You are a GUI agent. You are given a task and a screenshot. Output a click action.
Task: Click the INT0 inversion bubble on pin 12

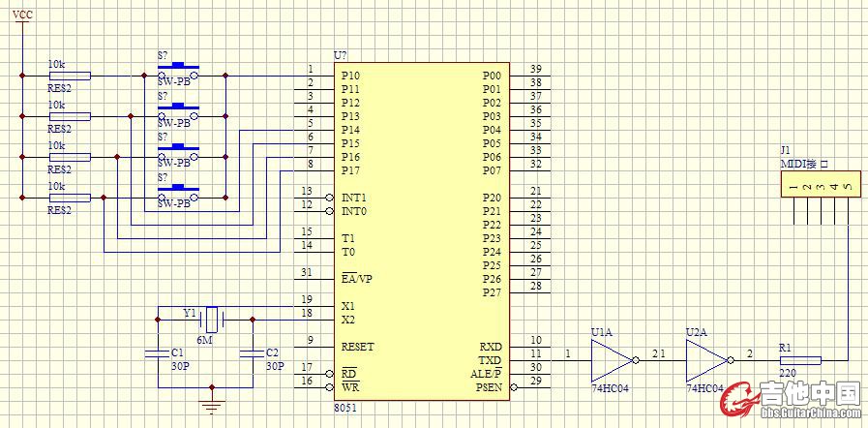pos(330,211)
